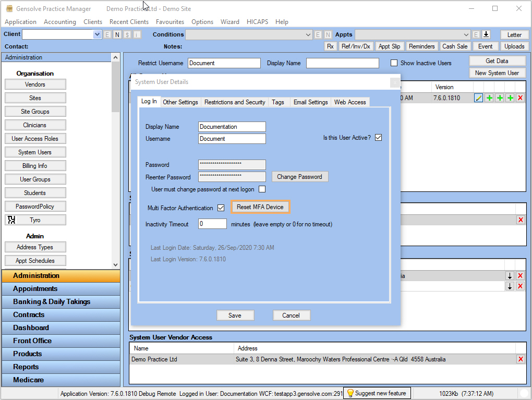The width and height of the screenshot is (532, 400).
Task: Click the red X delete icon in user row
Action: 520,98
